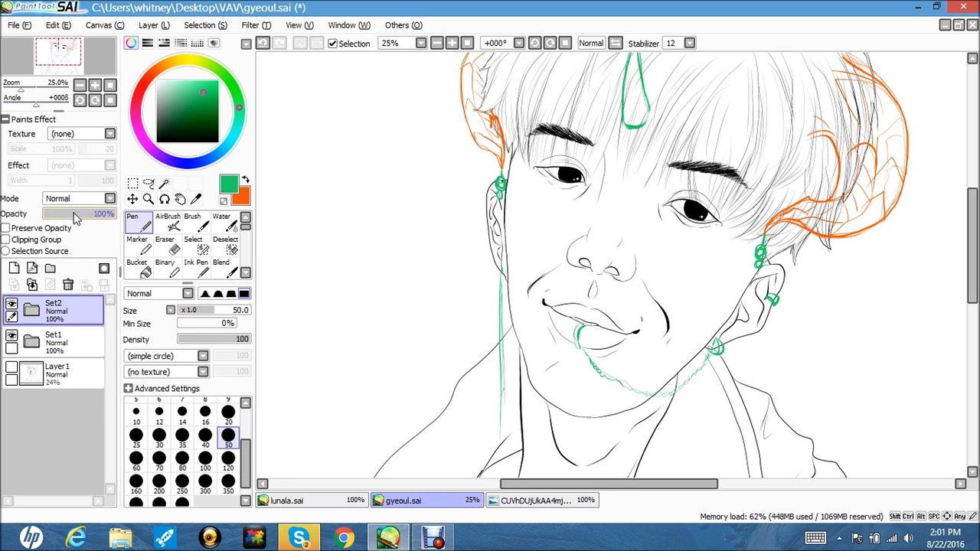Choose the Deselect brush tool
Image resolution: width=980 pixels, height=551 pixels.
tap(225, 245)
